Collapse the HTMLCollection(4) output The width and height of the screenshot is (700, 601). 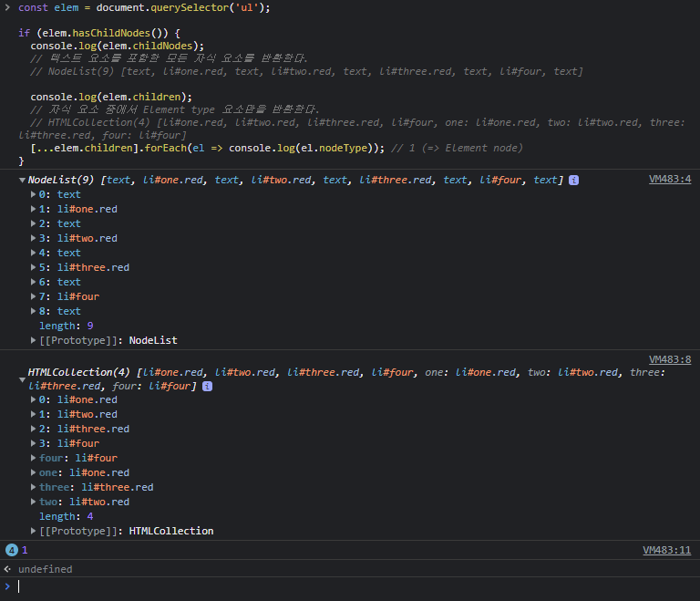tap(22, 379)
